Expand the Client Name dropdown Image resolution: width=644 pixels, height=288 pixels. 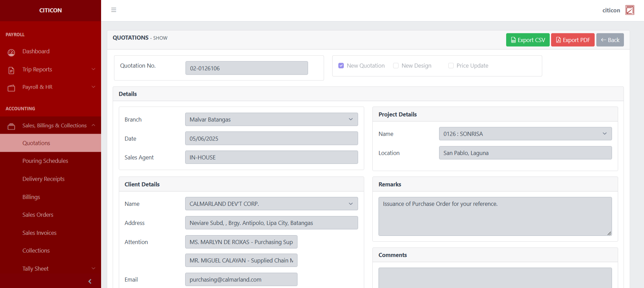[271, 204]
